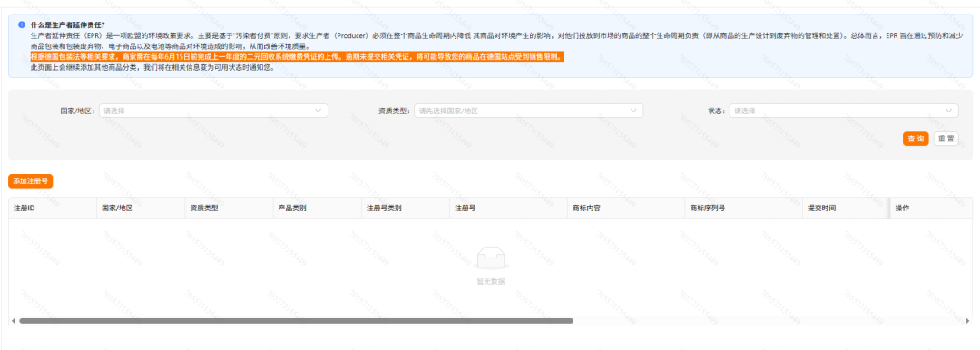The height and width of the screenshot is (350, 980).
Task: Open the 资质类型 dropdown
Action: pyautogui.click(x=528, y=111)
